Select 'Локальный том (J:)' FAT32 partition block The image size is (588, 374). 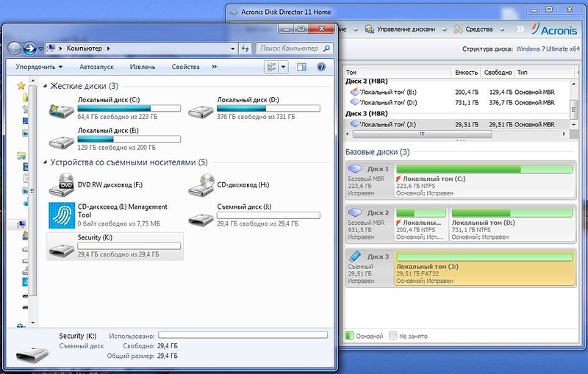[484, 268]
